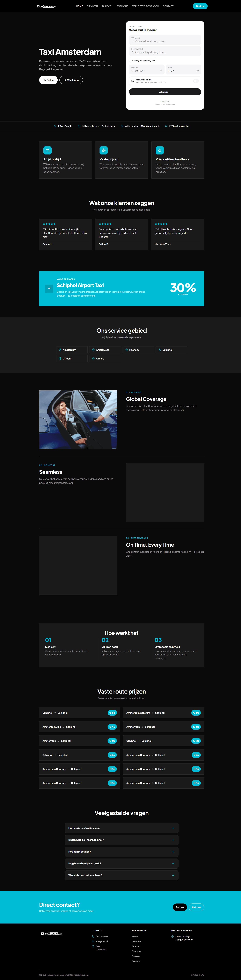Select the Almere service area chip
This screenshot has width=241, height=980.
coord(105,358)
